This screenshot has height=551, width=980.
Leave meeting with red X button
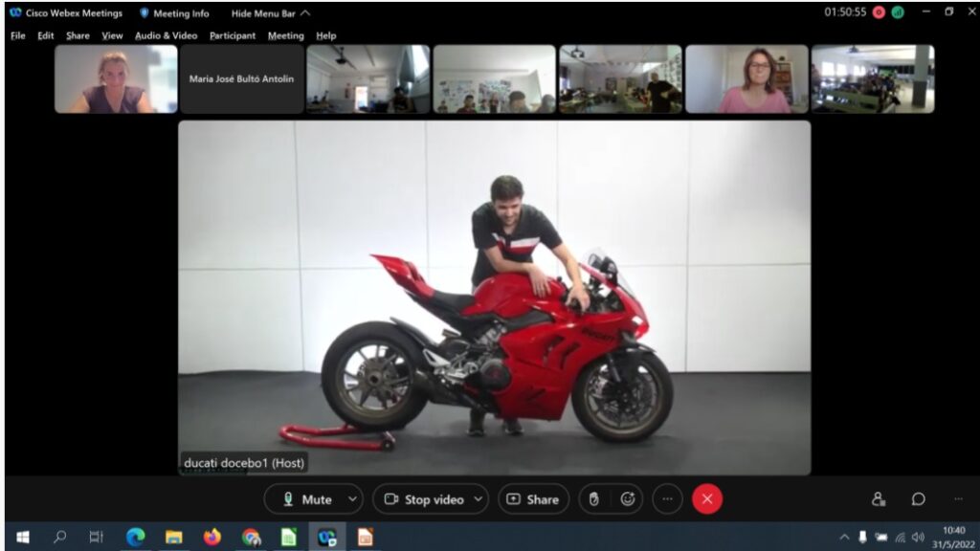pos(707,499)
